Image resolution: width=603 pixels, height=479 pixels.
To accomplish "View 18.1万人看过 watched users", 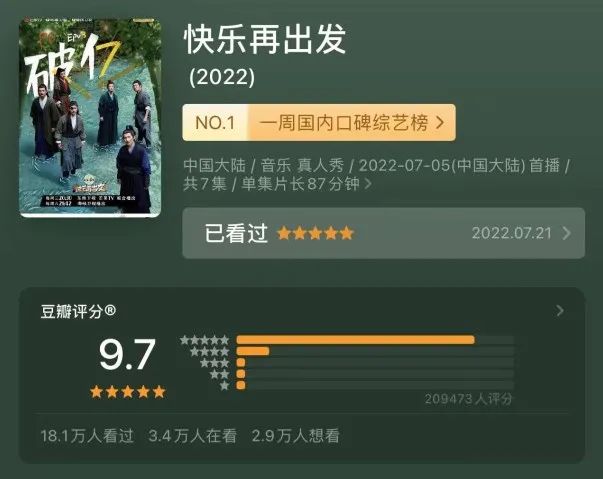I will coord(87,436).
